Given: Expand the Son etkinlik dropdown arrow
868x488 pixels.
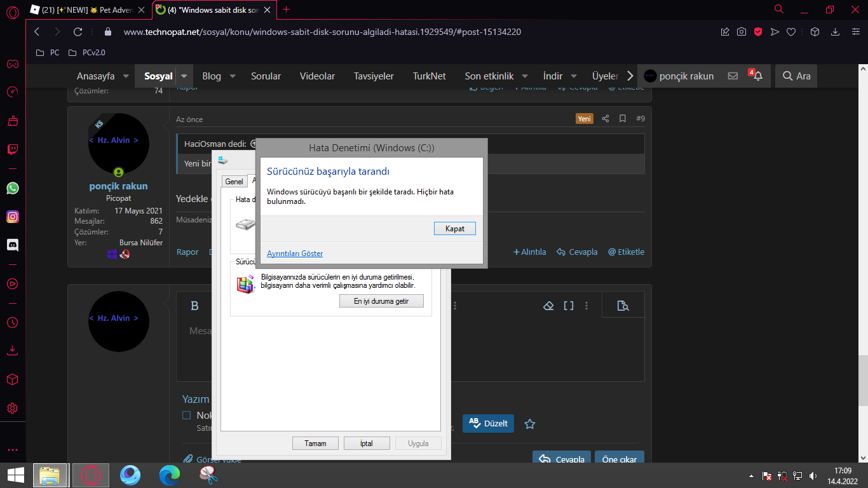Looking at the screenshot, I should click(x=525, y=76).
